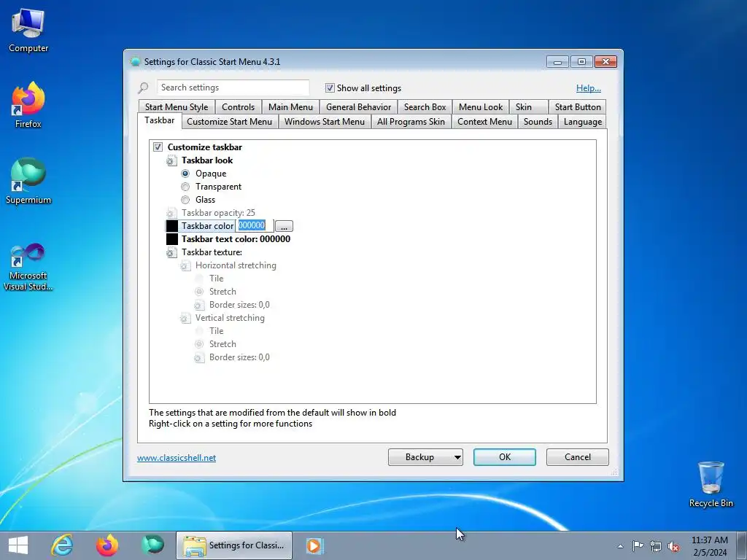This screenshot has height=560, width=747.
Task: Click the OK button
Action: tap(505, 457)
